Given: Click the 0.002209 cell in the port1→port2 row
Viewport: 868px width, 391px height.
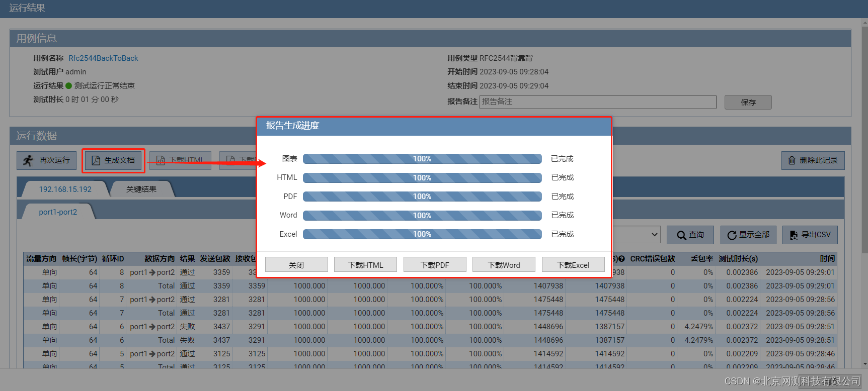Looking at the screenshot, I should (742, 354).
